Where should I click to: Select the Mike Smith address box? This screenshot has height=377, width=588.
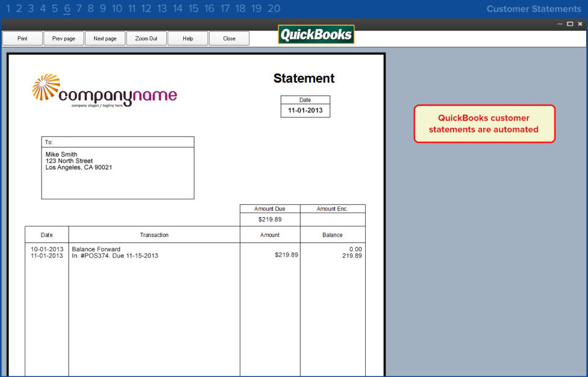[x=117, y=167]
